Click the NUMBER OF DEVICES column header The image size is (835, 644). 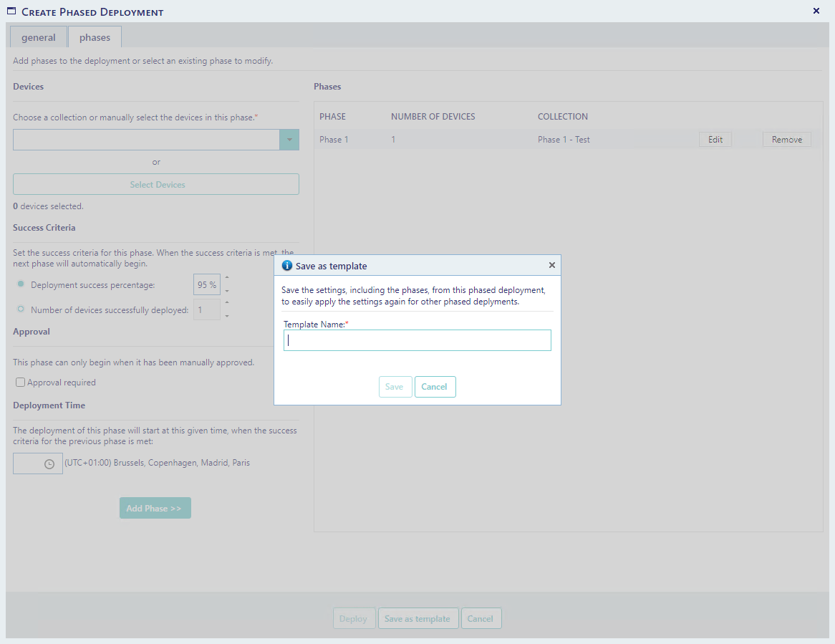click(x=433, y=117)
